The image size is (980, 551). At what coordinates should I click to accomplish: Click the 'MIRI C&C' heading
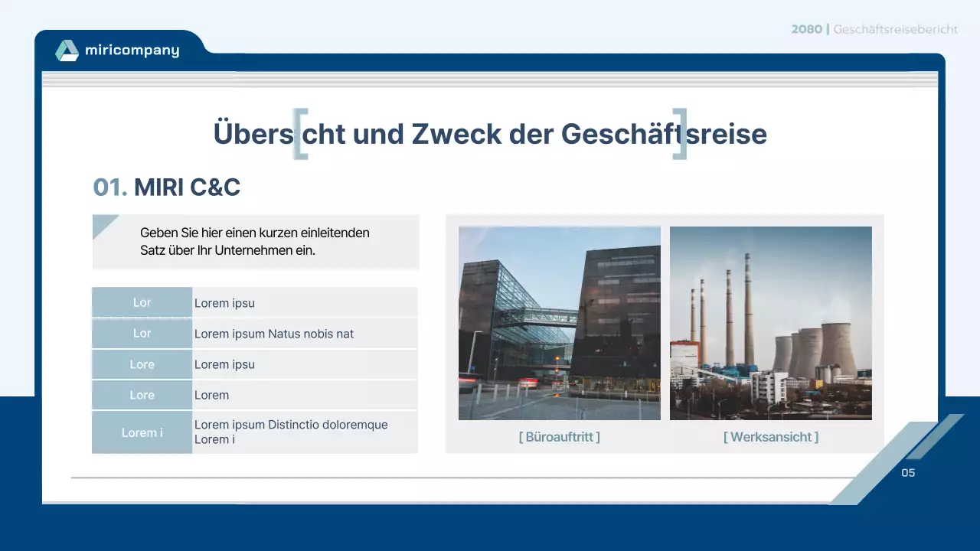click(x=186, y=187)
